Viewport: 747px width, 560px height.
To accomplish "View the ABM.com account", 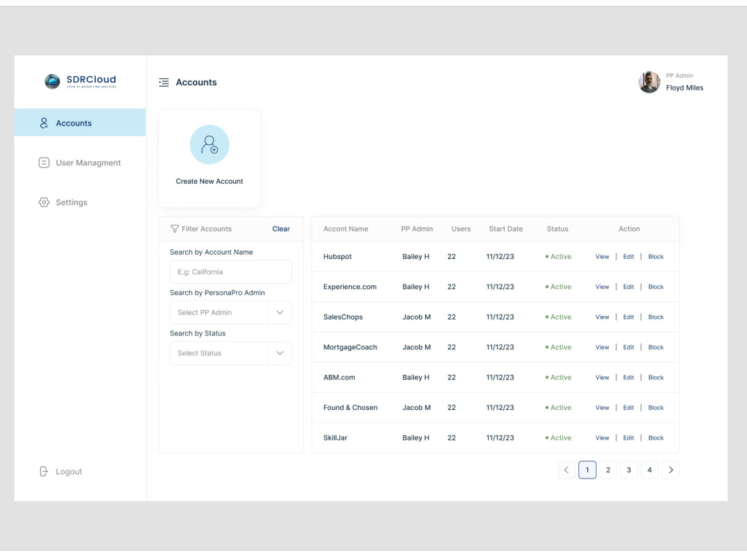I will coord(602,378).
